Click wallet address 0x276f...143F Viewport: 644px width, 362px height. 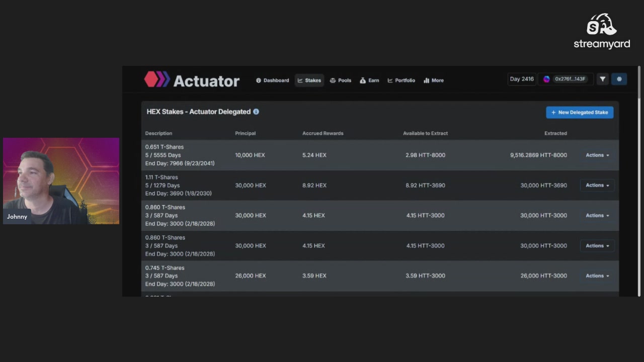(570, 79)
